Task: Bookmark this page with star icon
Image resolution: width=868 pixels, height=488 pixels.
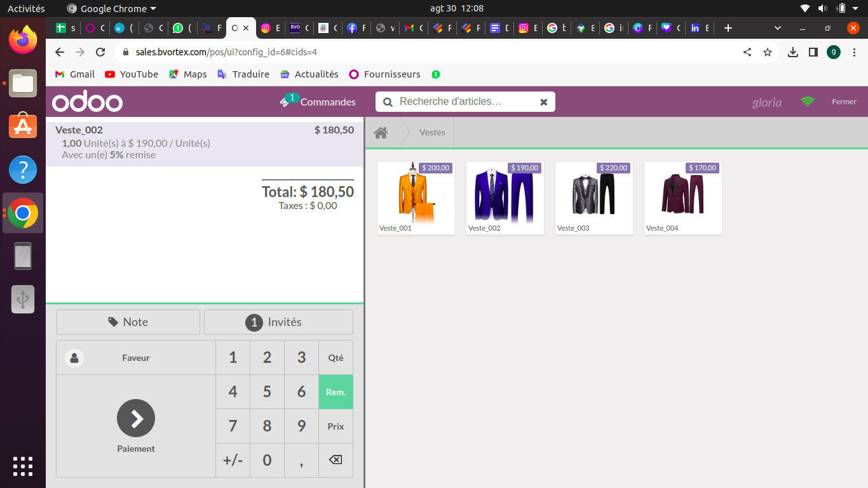Action: (768, 52)
